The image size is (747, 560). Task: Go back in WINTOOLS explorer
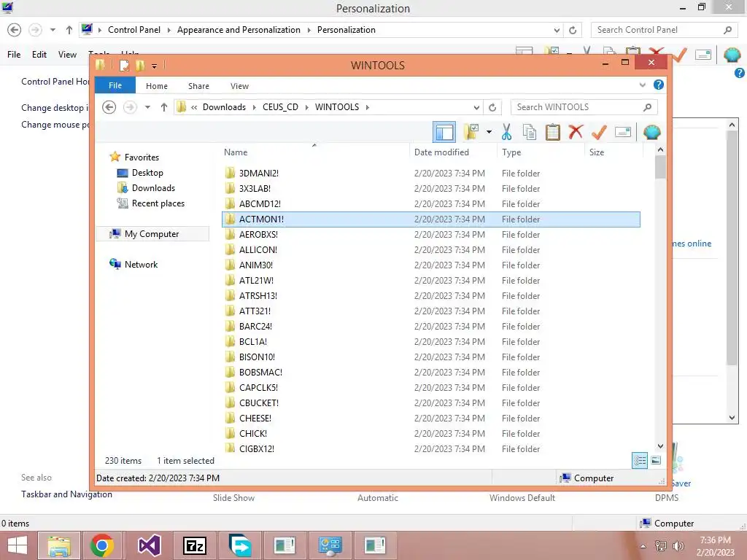coord(109,107)
